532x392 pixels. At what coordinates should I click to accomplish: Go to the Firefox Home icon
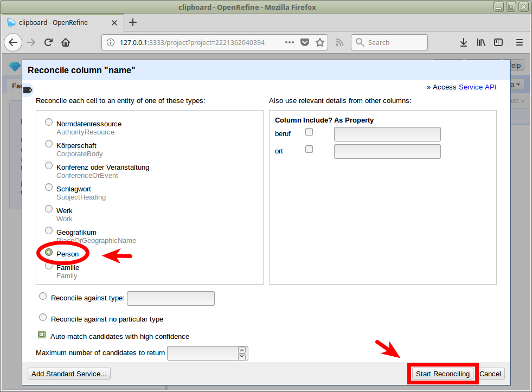pos(66,42)
